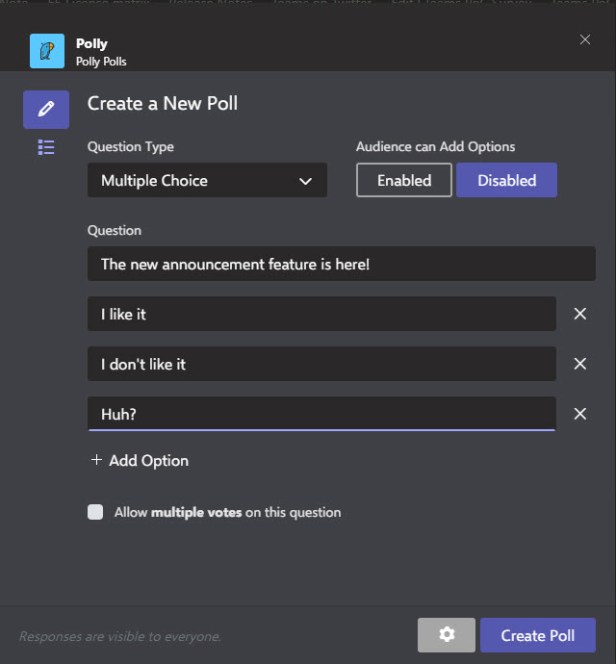Viewport: 616px width, 664px height.
Task: Click the Multiple Choice dropdown chevron
Action: coord(306,181)
